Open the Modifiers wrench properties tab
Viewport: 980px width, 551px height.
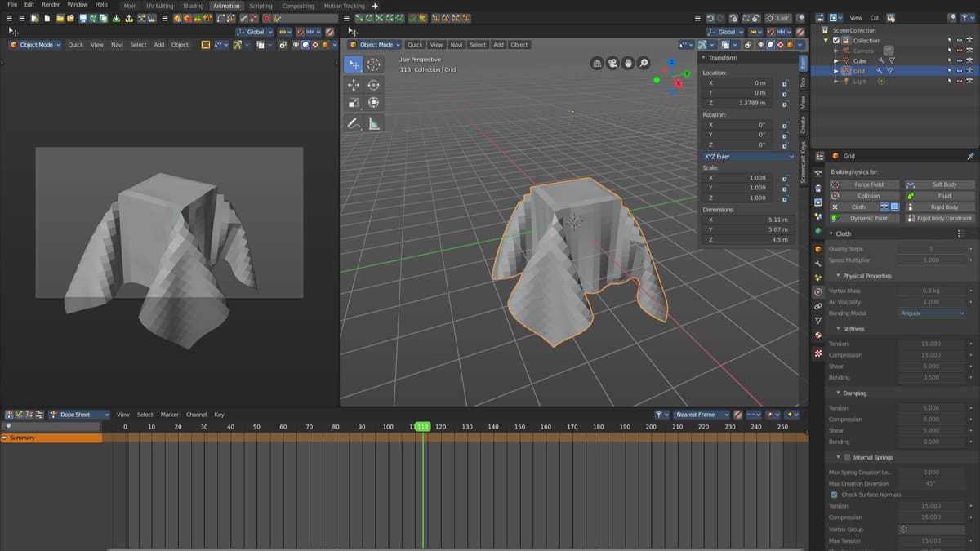point(817,263)
